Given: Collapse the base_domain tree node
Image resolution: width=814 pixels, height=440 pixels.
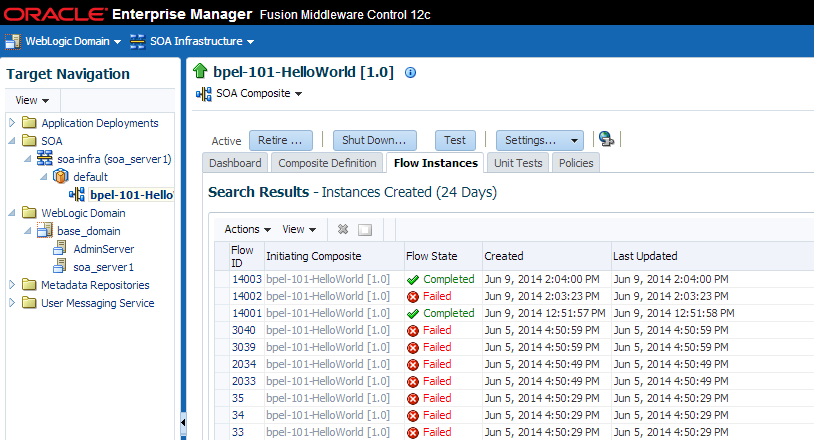Looking at the screenshot, I should click(x=28, y=231).
